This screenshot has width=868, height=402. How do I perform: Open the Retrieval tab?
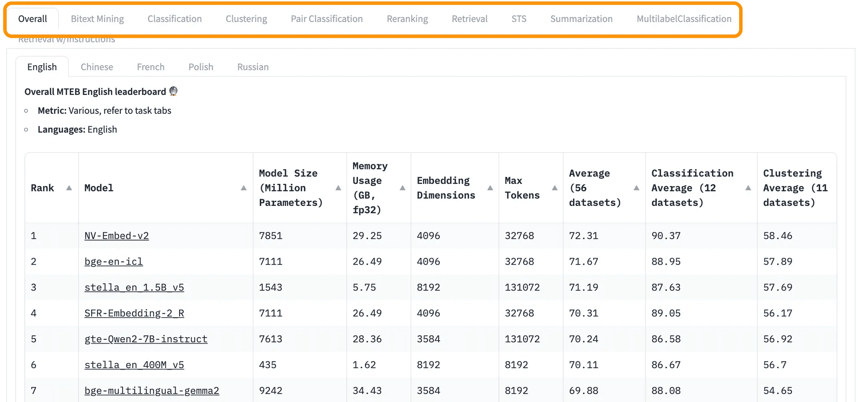pos(470,19)
